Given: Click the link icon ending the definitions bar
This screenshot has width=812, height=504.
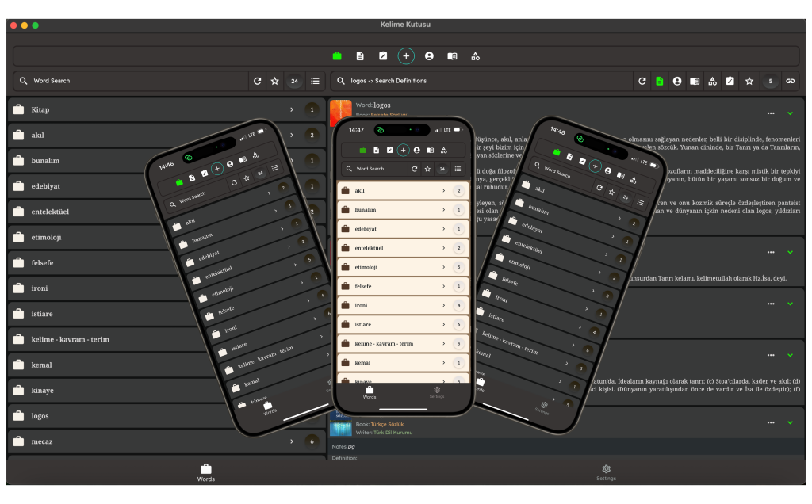Looking at the screenshot, I should [791, 81].
